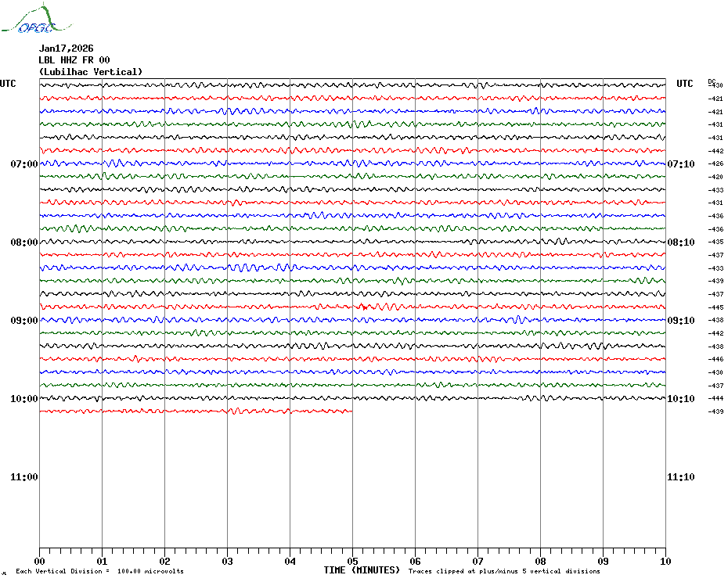
Task: Click minute label 06 on the time axis
Action: (x=416, y=562)
